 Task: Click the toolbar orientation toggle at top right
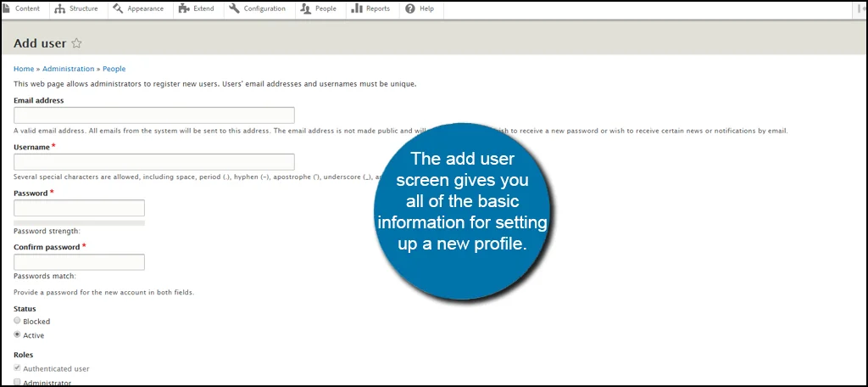click(861, 8)
